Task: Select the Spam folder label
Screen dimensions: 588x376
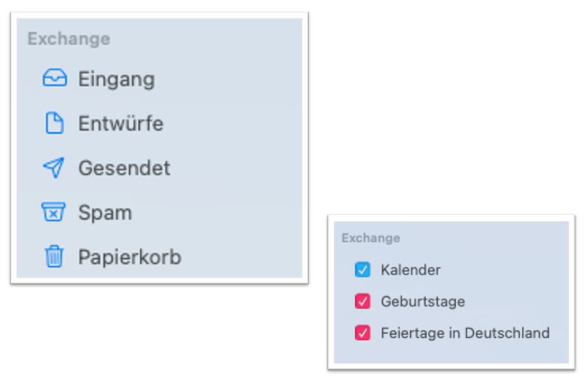Action: click(105, 213)
